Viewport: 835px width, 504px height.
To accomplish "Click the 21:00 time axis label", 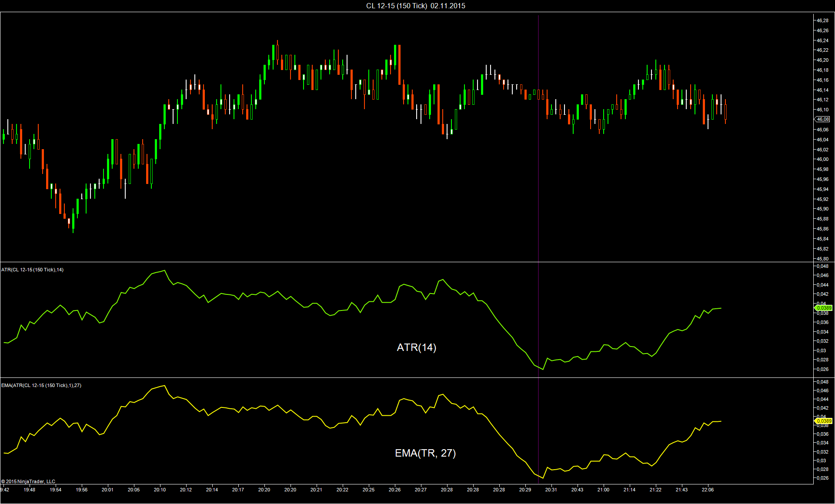I will (x=603, y=490).
